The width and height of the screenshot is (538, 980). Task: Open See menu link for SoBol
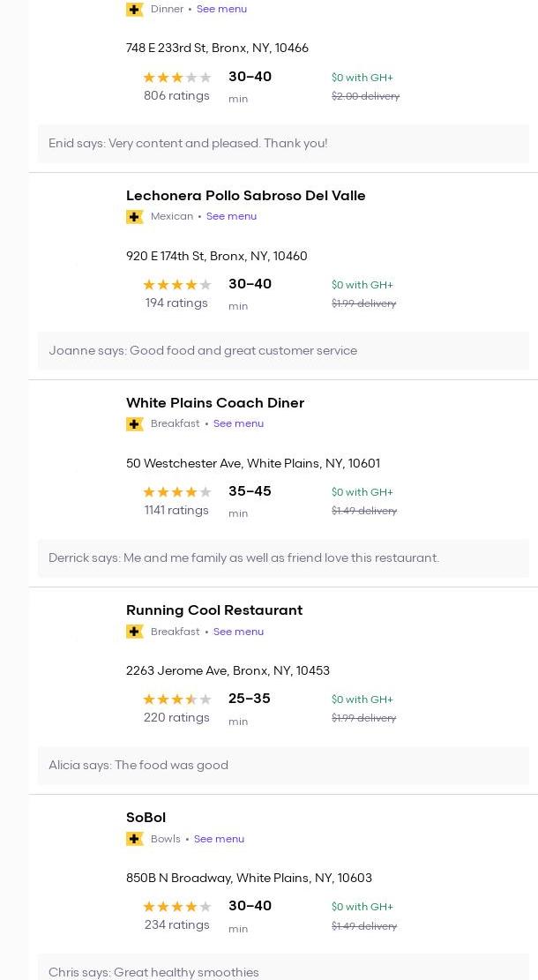[219, 839]
